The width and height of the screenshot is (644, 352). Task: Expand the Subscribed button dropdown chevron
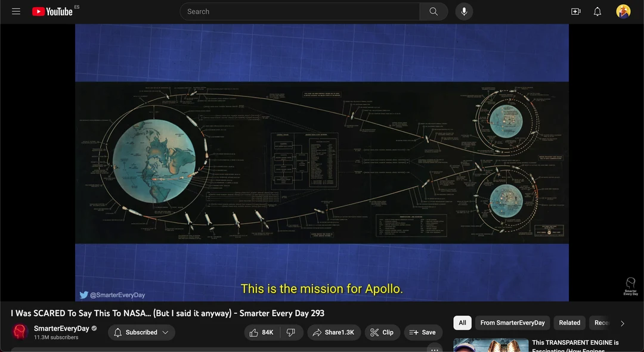pyautogui.click(x=165, y=332)
